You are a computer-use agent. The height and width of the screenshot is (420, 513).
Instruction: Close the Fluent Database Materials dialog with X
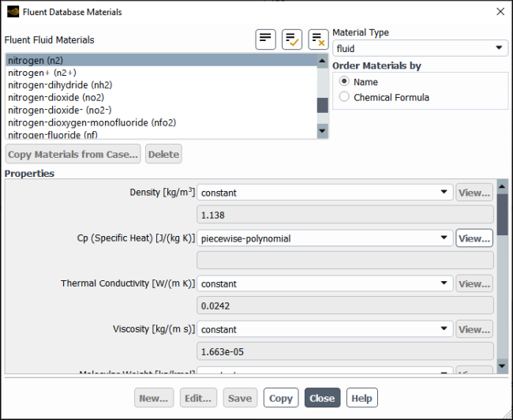pos(500,12)
